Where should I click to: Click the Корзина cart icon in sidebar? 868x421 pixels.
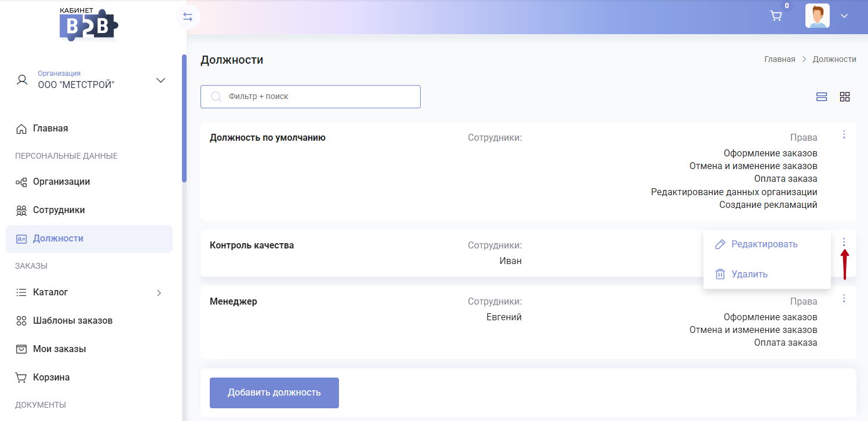pyautogui.click(x=21, y=378)
